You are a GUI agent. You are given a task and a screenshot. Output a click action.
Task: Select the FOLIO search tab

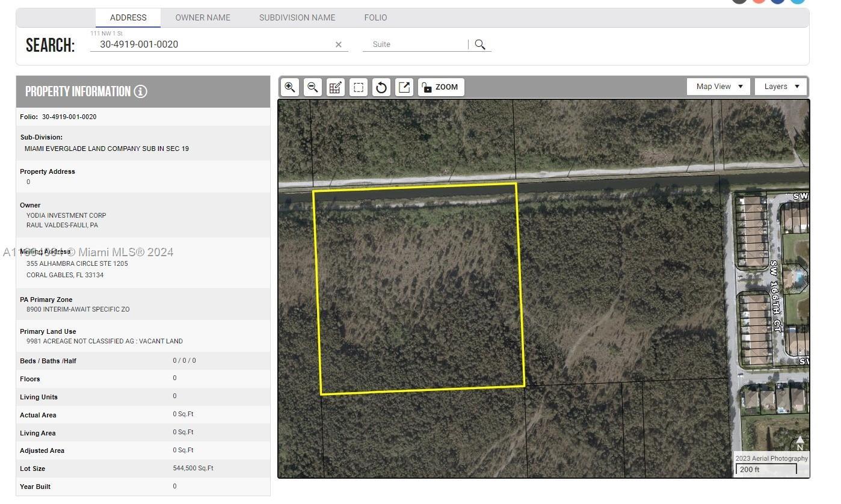coord(375,17)
